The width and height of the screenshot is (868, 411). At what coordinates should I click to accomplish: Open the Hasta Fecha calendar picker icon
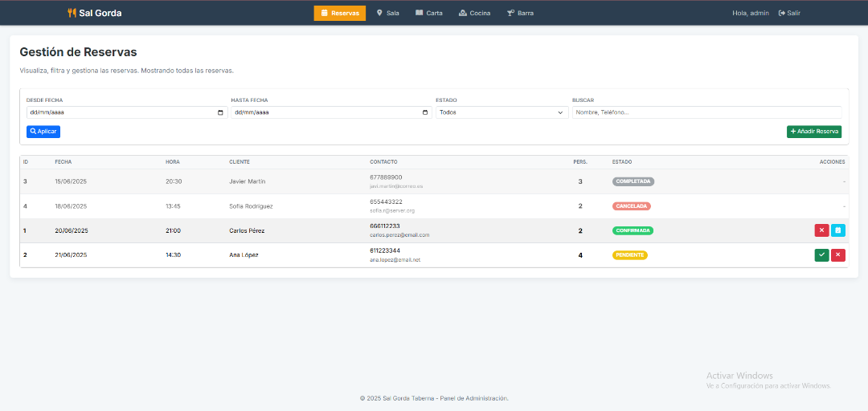pyautogui.click(x=425, y=112)
